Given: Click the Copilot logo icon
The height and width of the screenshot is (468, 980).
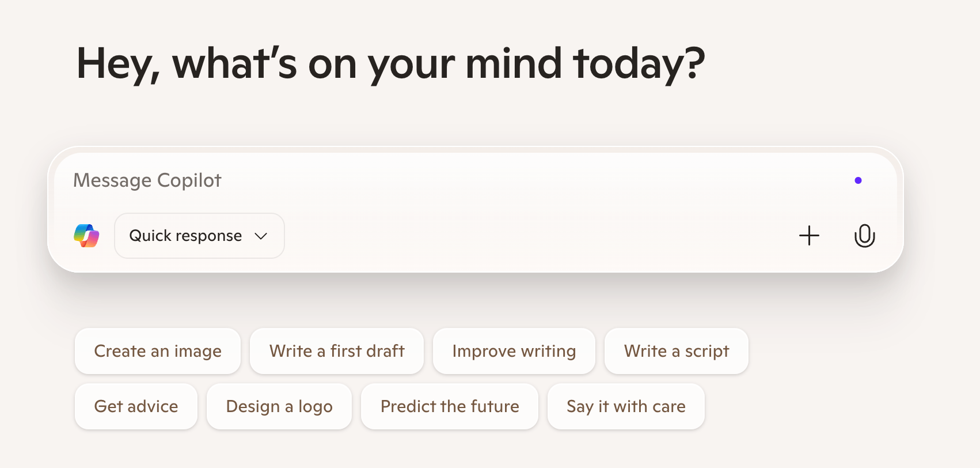Looking at the screenshot, I should click(86, 236).
